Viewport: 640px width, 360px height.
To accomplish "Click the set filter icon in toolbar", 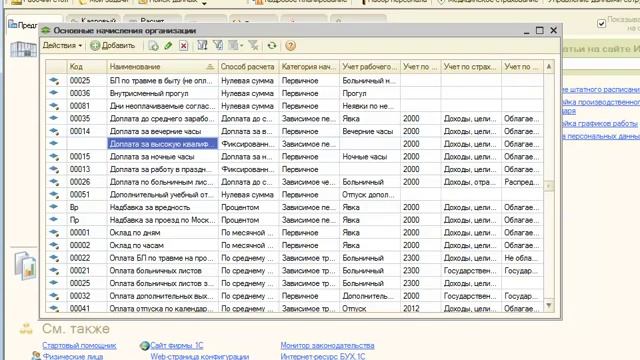I will [202, 46].
